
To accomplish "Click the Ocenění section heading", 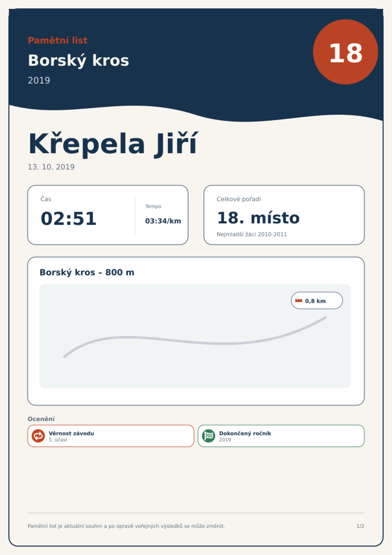I will (41, 419).
